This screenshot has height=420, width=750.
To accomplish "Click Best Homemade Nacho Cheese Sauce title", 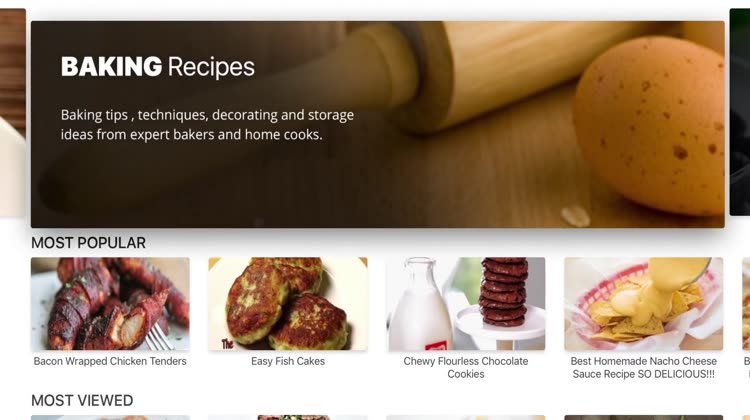I will coord(643,367).
